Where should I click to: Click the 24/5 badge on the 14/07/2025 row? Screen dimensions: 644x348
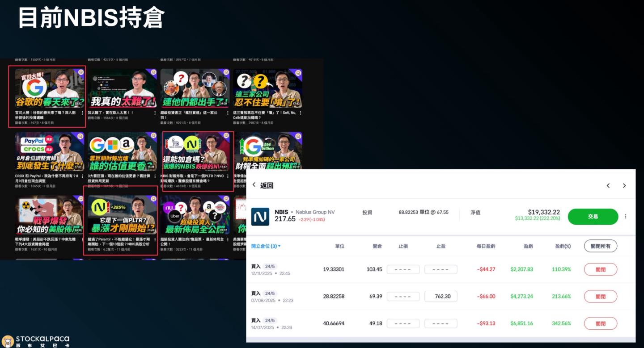[x=270, y=320]
